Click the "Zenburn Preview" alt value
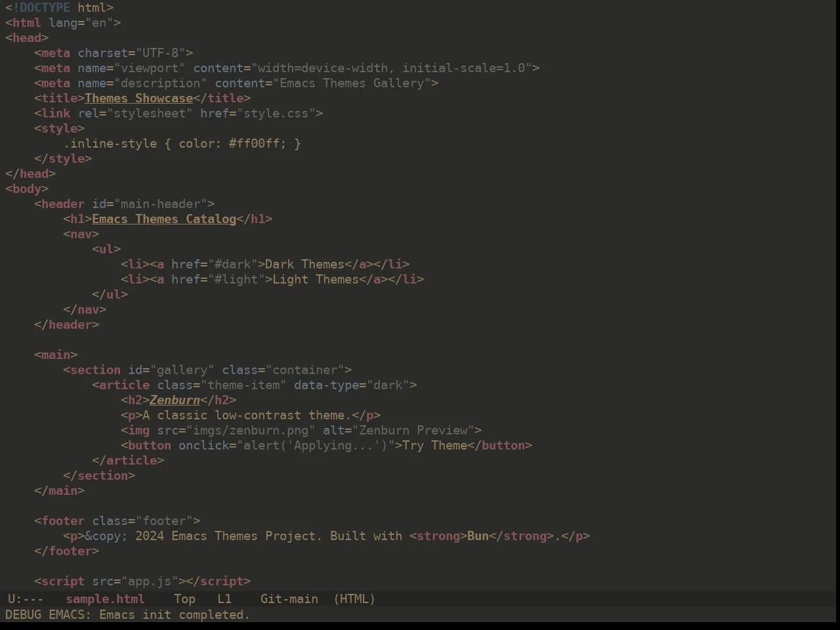840x630 pixels. [413, 430]
